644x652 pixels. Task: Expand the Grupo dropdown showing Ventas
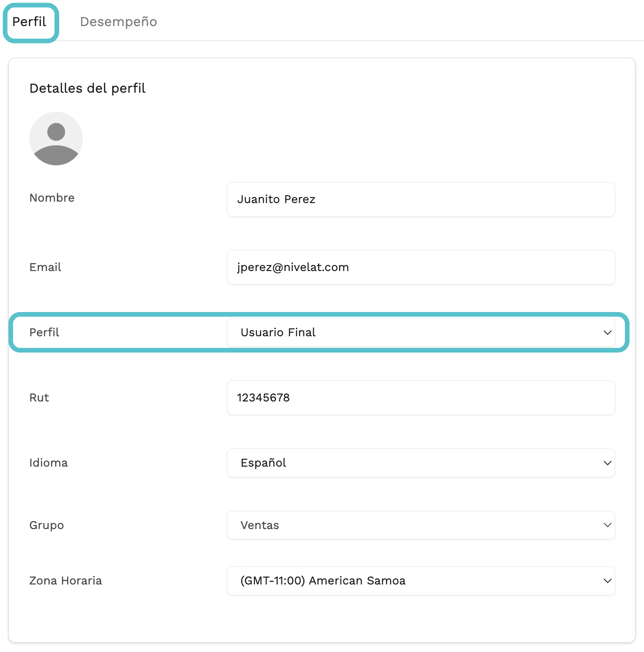point(421,525)
